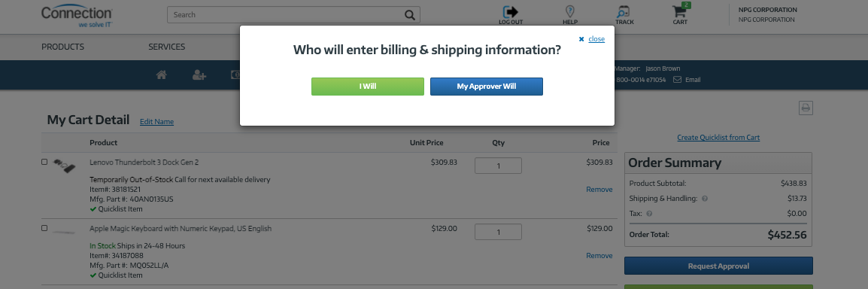Click the Edit Name link
The height and width of the screenshot is (289, 868).
156,122
